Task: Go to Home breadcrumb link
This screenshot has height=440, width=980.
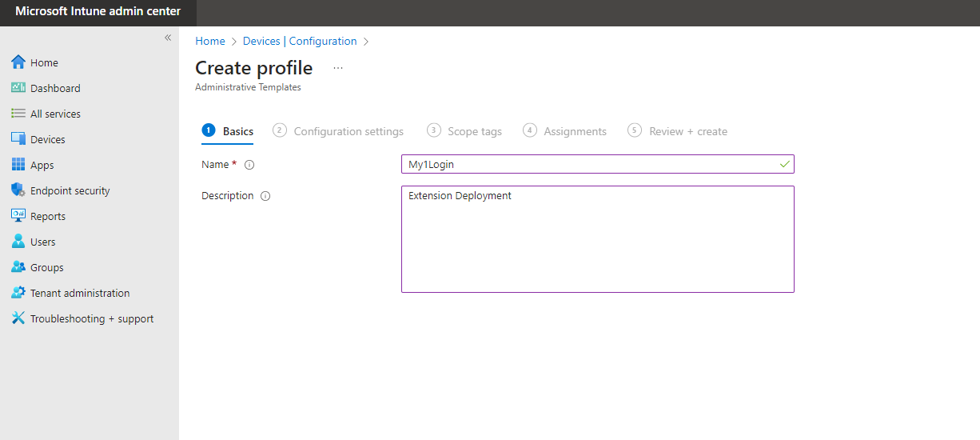Action: [x=210, y=41]
